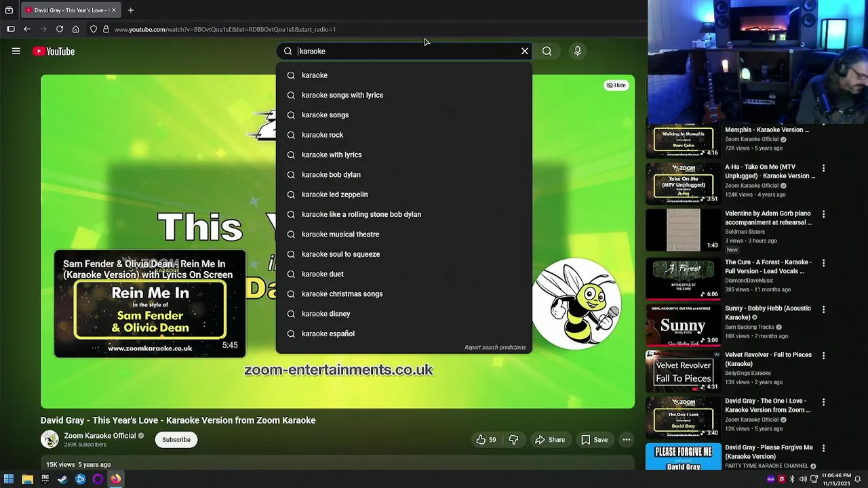Open taskbar clock showing 11:06:46 PM
Screen dimensions: 868x488
tap(835, 479)
